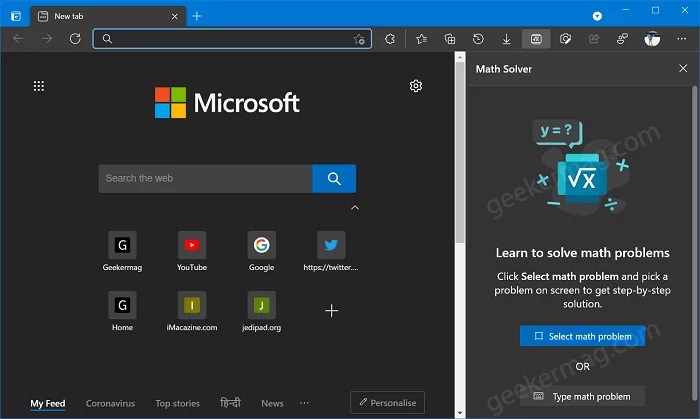Open the Geekermag quick link
The height and width of the screenshot is (419, 700).
click(x=122, y=251)
